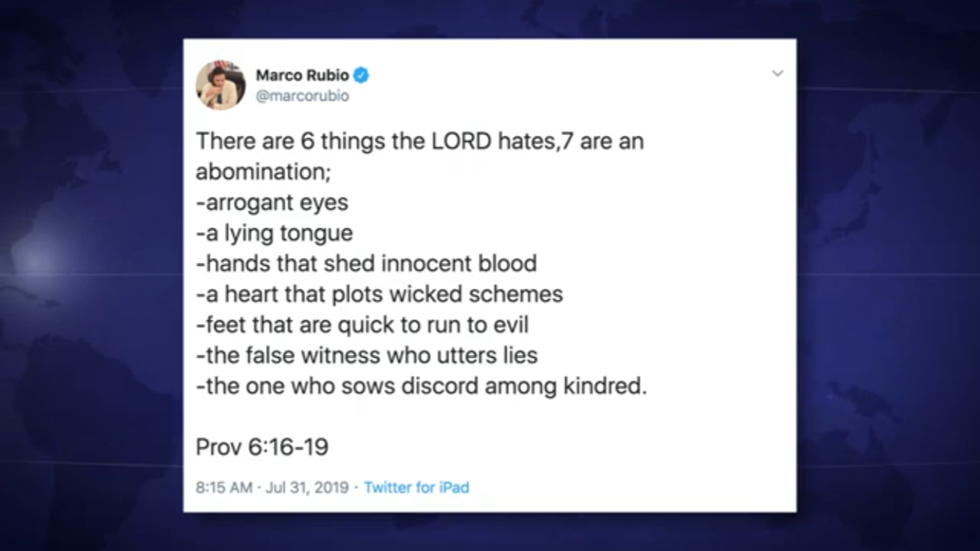Image resolution: width=980 pixels, height=551 pixels.
Task: Click the 8:15 AM timestamp
Action: [224, 487]
